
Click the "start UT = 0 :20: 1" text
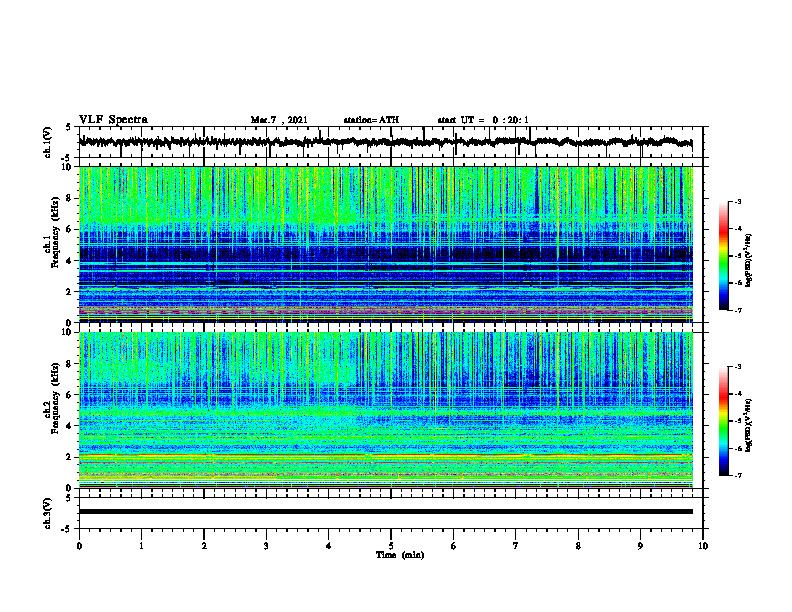click(x=483, y=120)
